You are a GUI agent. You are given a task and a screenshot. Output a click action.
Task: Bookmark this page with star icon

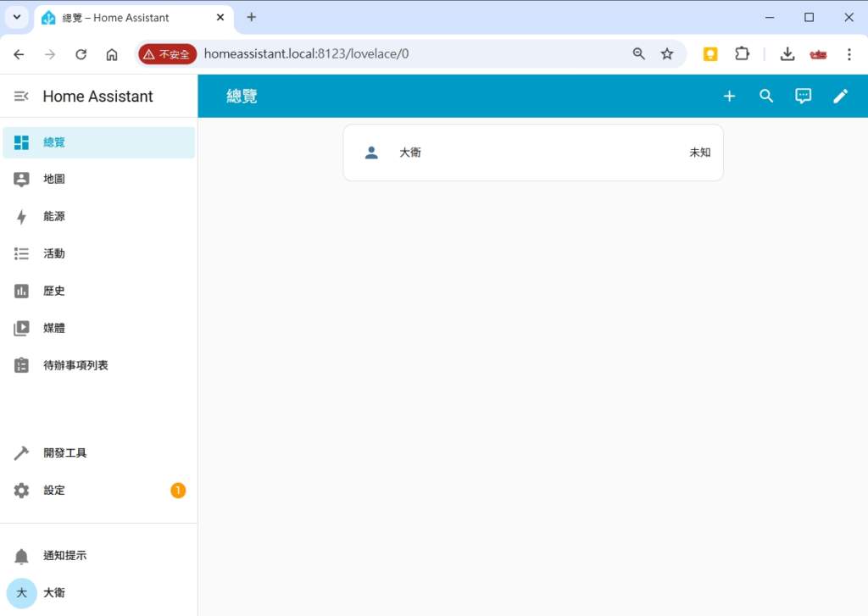[x=667, y=54]
